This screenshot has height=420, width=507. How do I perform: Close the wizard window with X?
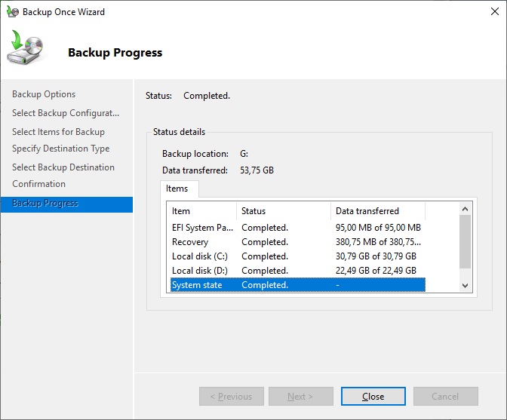tap(488, 12)
